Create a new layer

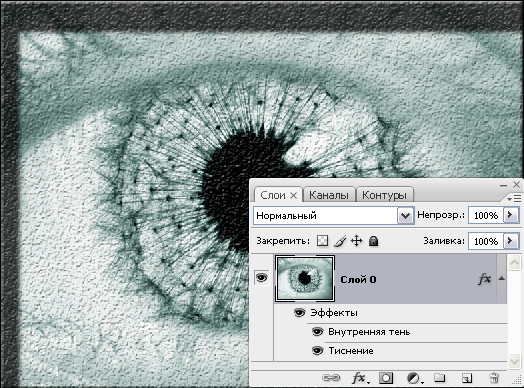(467, 378)
